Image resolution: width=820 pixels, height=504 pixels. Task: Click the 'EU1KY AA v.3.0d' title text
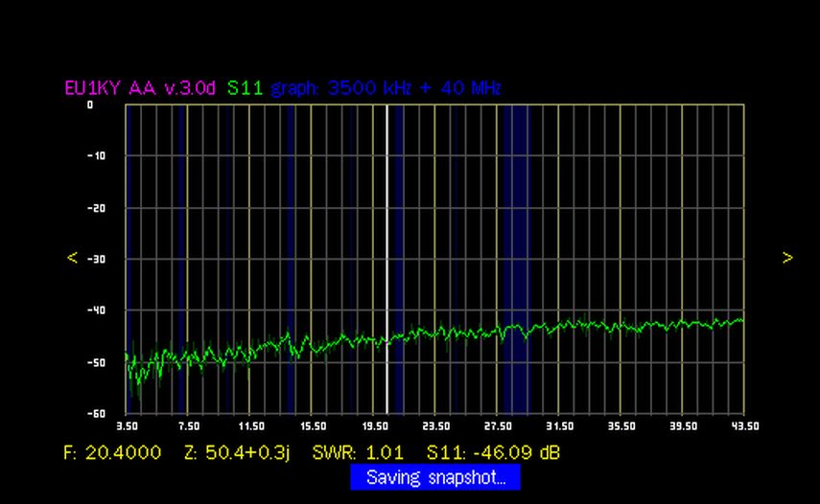point(142,88)
